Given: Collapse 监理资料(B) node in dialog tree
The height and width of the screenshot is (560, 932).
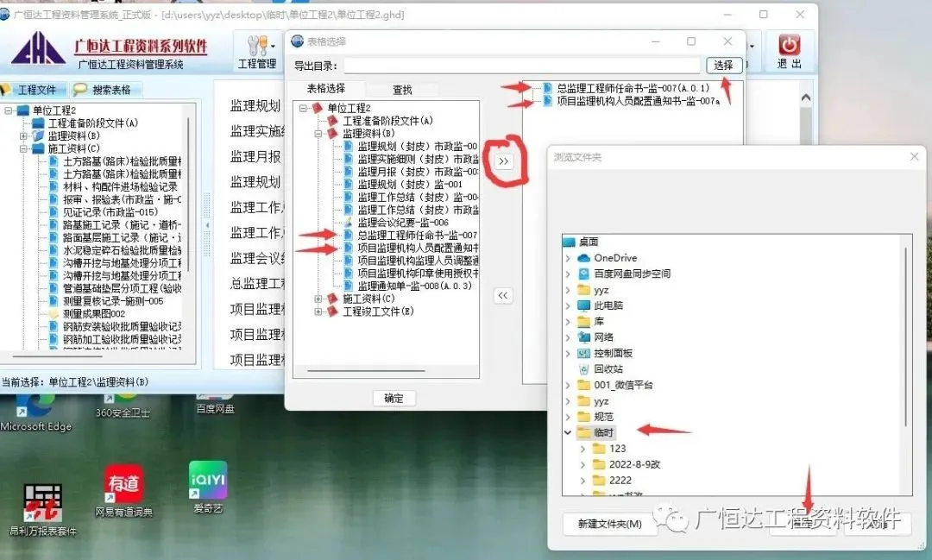Looking at the screenshot, I should pyautogui.click(x=318, y=134).
